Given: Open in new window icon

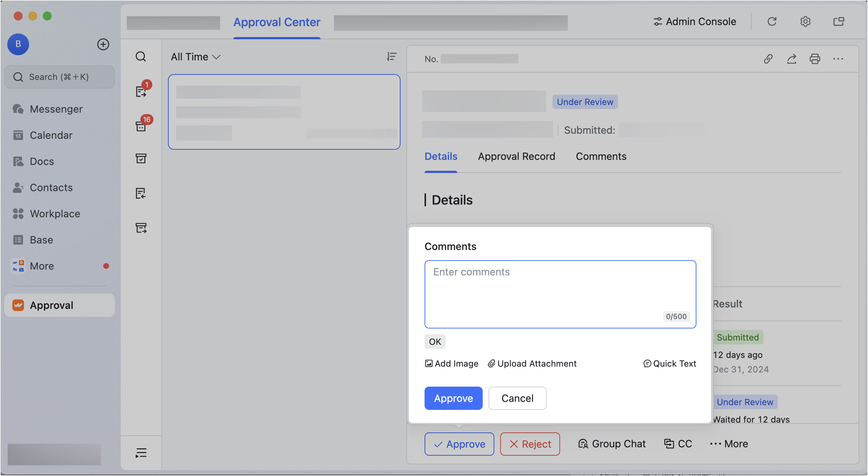Looking at the screenshot, I should (839, 21).
